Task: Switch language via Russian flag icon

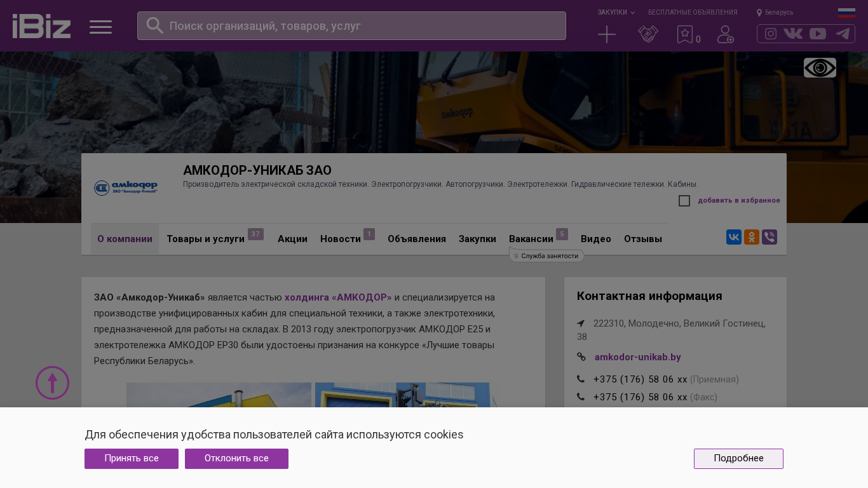Action: (x=846, y=13)
